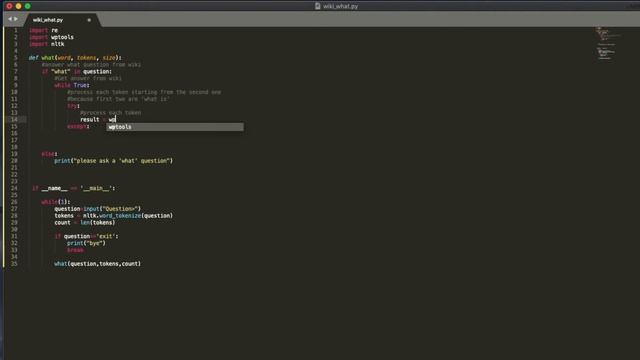Click the 'if "what" in question:' line

pyautogui.click(x=76, y=71)
